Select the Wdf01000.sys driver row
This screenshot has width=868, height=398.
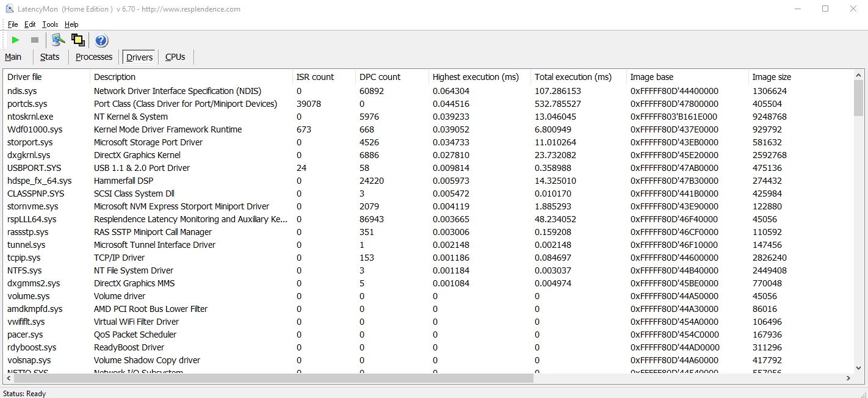tap(428, 129)
